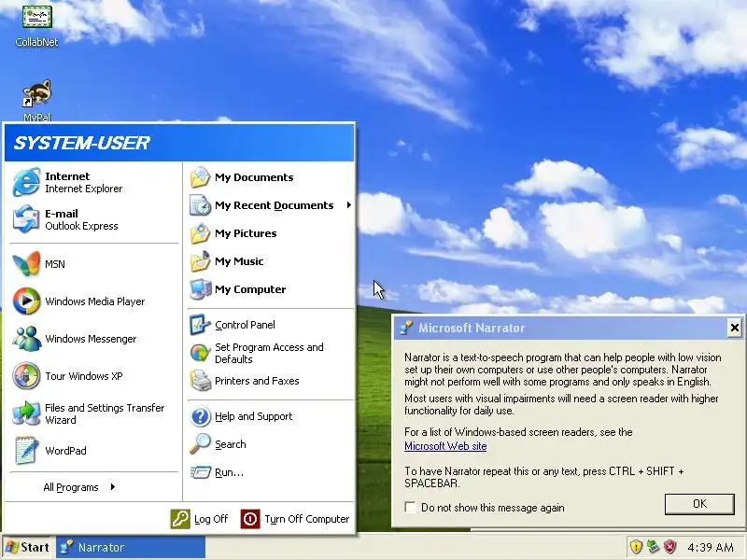Screen dimensions: 747x560
Task: Open Windows Media Player icon
Action: [x=26, y=301]
